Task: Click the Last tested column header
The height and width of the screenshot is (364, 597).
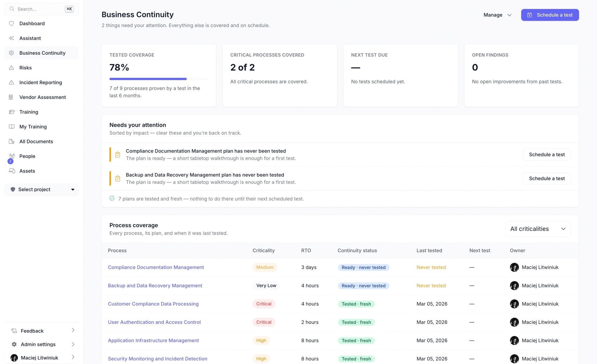Action: (429, 251)
